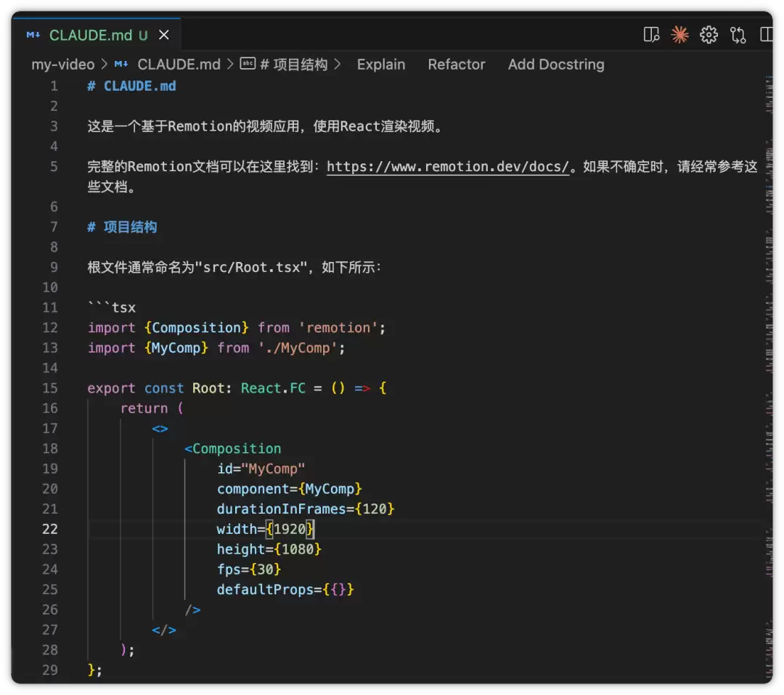The image size is (784, 695).
Task: Click the 'height={1080}' text
Action: tap(269, 549)
